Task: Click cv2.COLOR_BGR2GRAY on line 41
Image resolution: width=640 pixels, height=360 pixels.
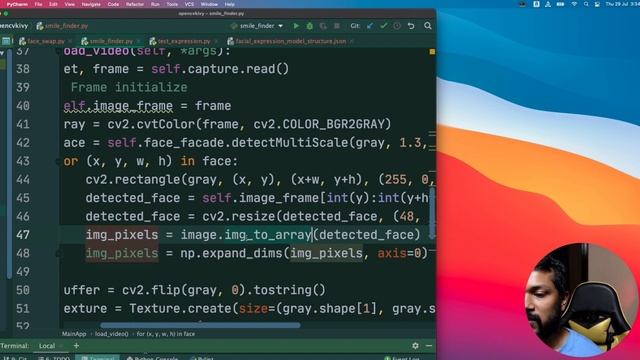Action: pos(320,124)
